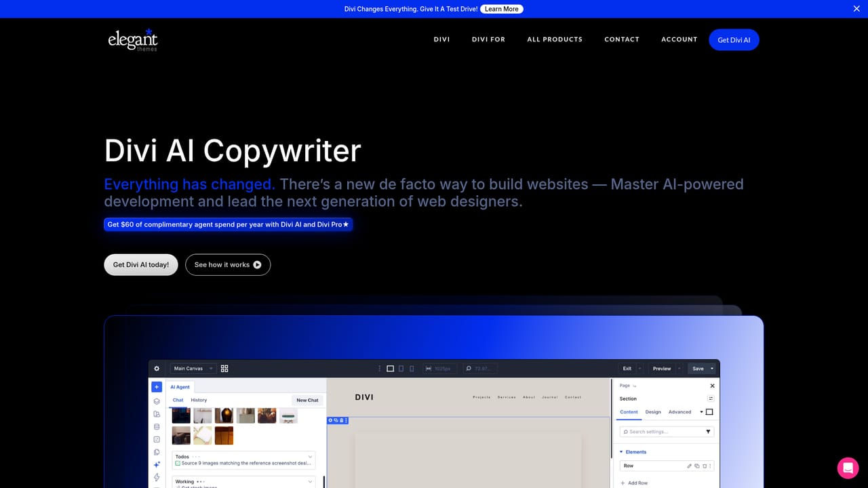Viewport: 868px width, 488px height.
Task: Delete Row using trash icon
Action: coord(705,466)
